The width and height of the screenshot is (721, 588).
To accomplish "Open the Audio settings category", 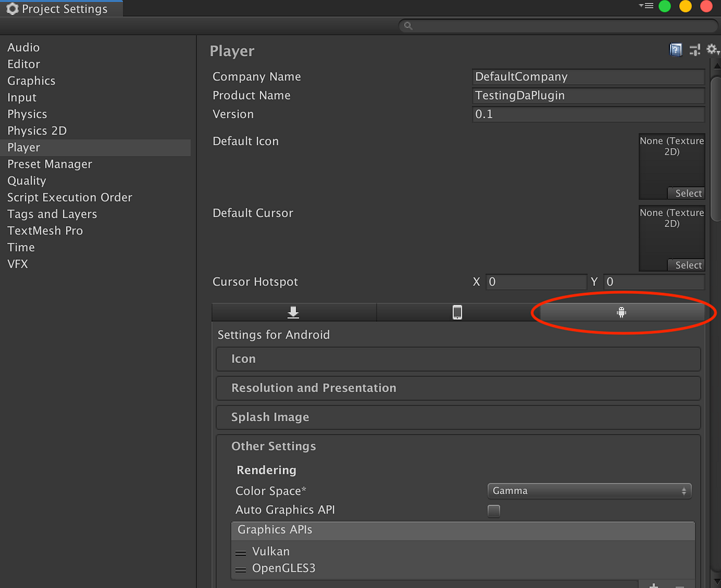I will tap(24, 47).
